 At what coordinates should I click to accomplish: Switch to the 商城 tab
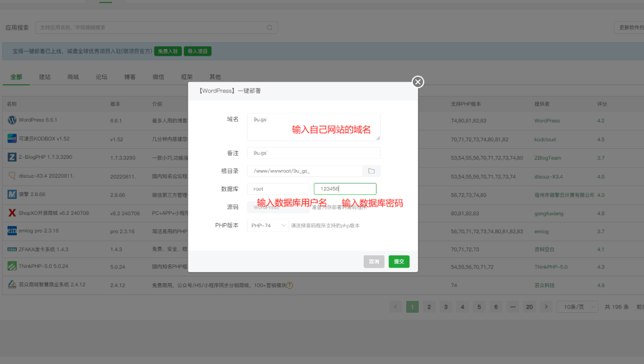pos(73,77)
